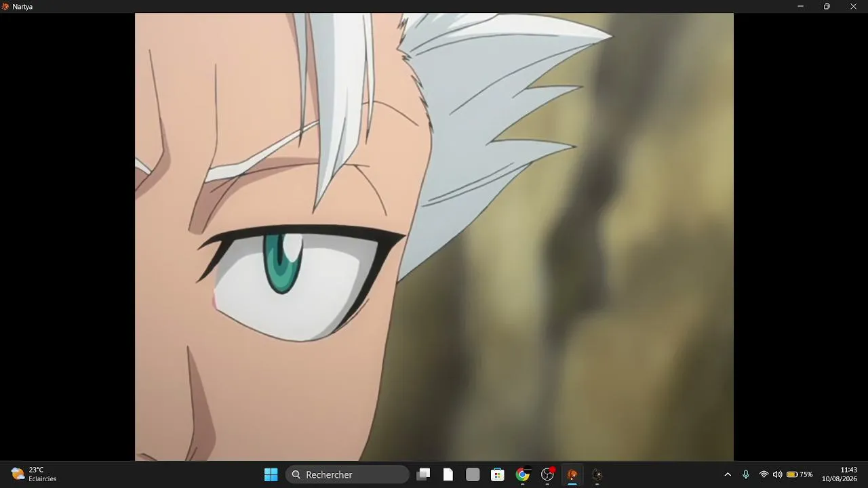Open the grey square app in taskbar
The image size is (868, 488).
[x=473, y=474]
